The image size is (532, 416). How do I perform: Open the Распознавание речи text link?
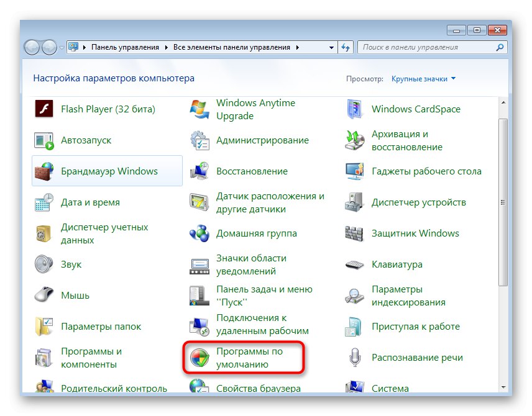pyautogui.click(x=417, y=358)
